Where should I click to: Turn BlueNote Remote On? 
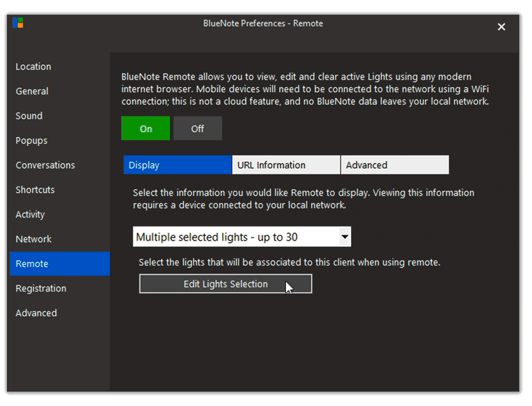(145, 128)
